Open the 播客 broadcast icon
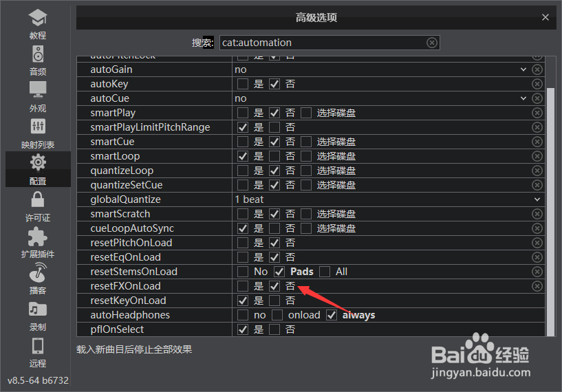562x392 pixels. tap(38, 272)
